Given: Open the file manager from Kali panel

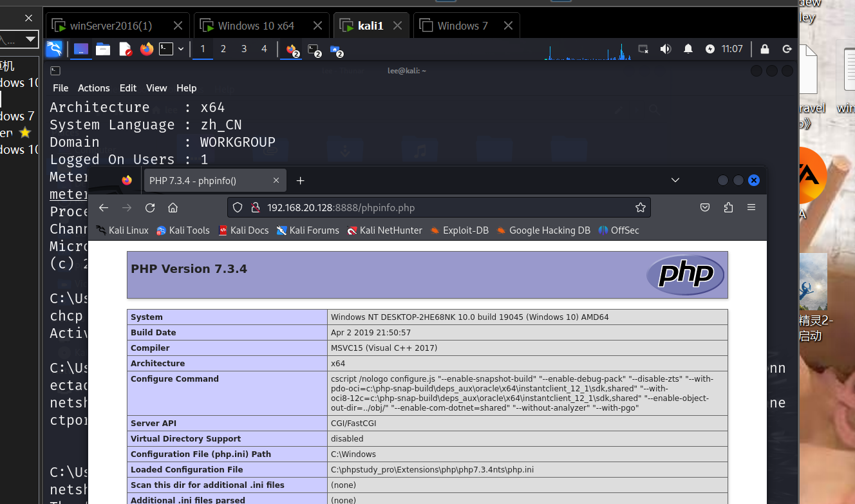Looking at the screenshot, I should pos(103,49).
